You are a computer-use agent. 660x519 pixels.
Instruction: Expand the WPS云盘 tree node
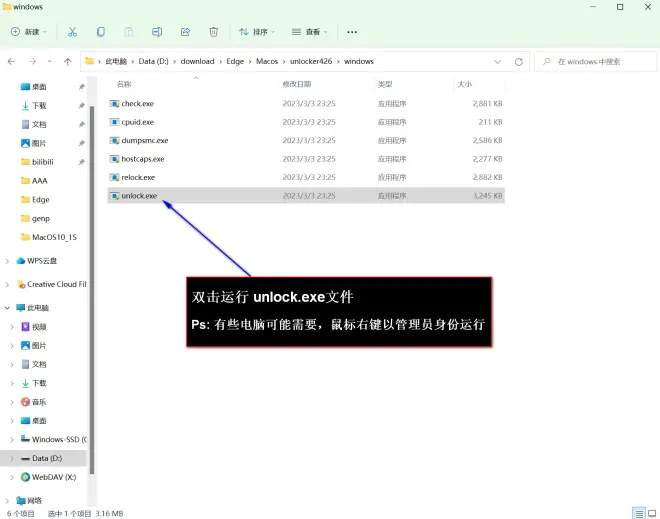click(7, 261)
